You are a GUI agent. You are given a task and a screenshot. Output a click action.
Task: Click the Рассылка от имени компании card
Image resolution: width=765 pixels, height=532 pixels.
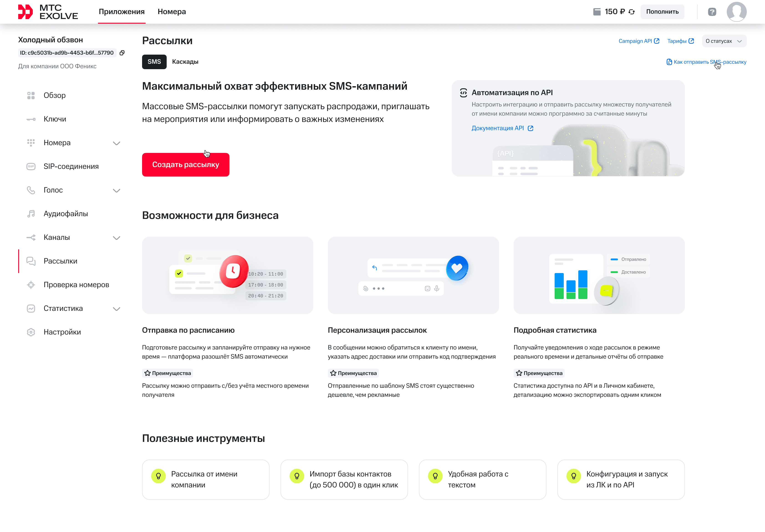tap(206, 479)
